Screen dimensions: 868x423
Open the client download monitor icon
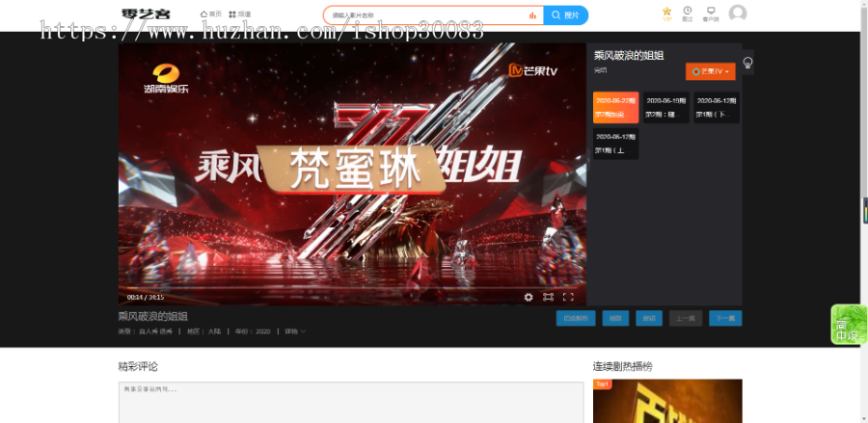[711, 13]
